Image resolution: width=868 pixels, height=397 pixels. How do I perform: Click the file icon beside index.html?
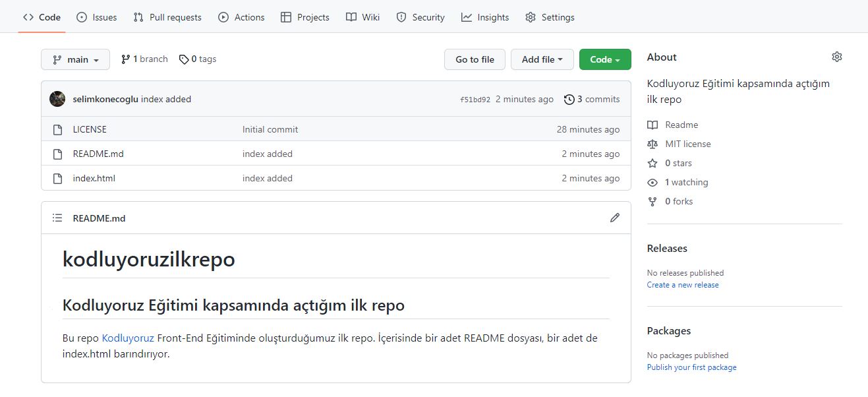pos(57,178)
